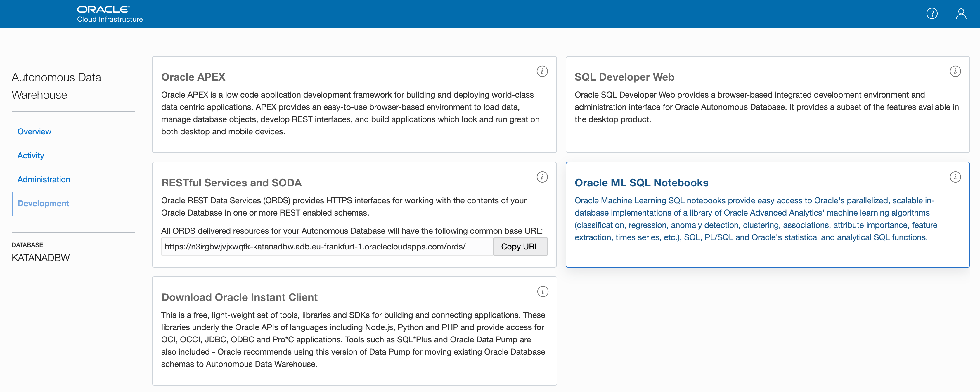Open the Overview section
The image size is (980, 392).
point(34,131)
